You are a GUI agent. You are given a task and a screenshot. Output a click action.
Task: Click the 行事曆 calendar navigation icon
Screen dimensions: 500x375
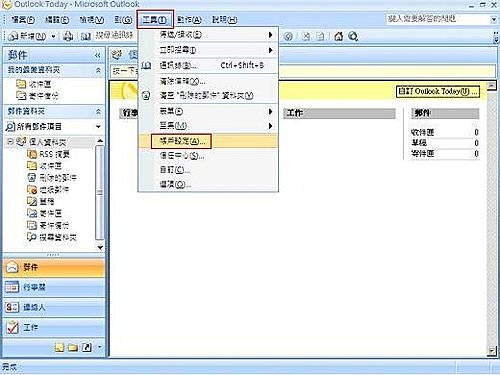(12, 287)
